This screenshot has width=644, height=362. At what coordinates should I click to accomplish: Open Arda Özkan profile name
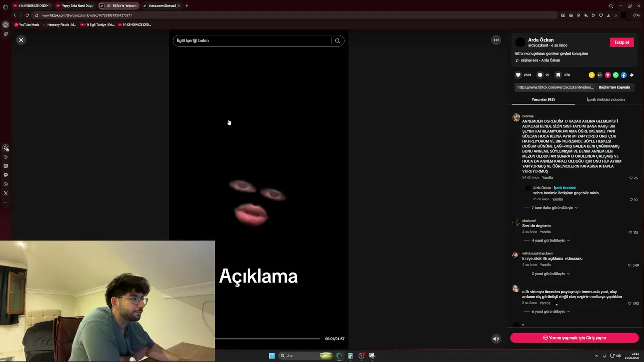pyautogui.click(x=541, y=40)
